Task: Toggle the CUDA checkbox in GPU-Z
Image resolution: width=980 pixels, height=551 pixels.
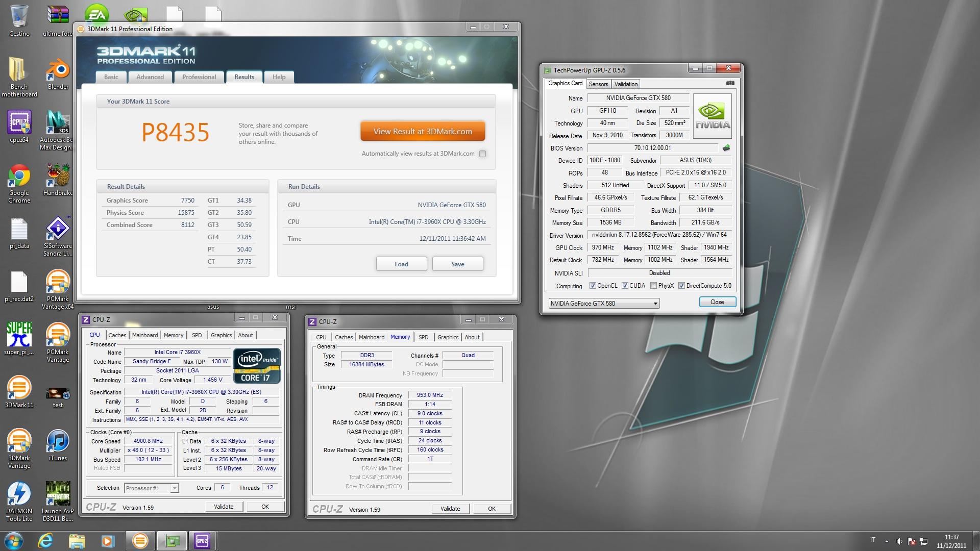Action: pyautogui.click(x=625, y=286)
